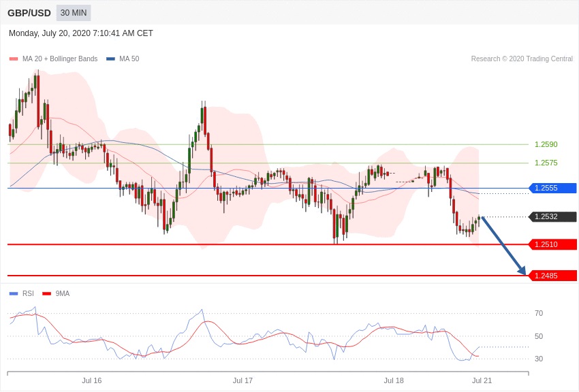
Task: Select the red 1.2510 support price tag
Action: point(553,244)
